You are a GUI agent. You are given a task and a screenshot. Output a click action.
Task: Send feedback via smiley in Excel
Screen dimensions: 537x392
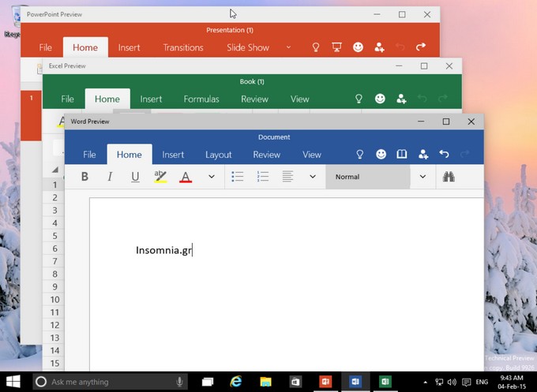pos(380,99)
